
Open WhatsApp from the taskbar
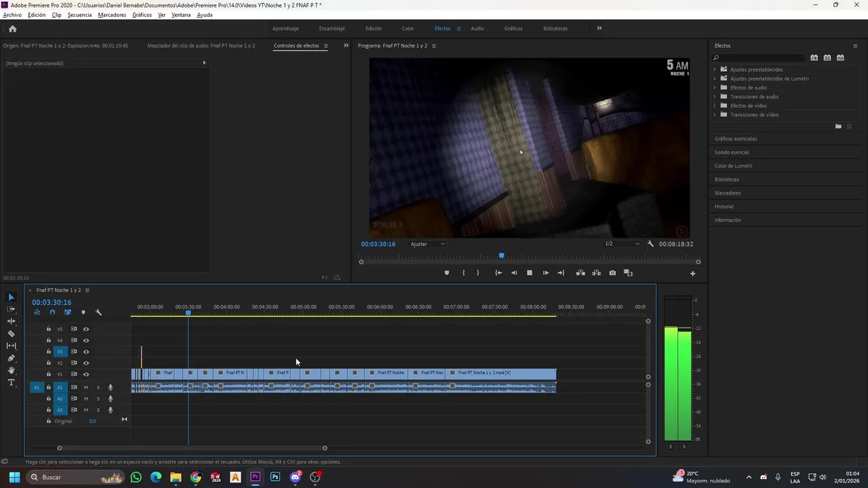pos(136,477)
